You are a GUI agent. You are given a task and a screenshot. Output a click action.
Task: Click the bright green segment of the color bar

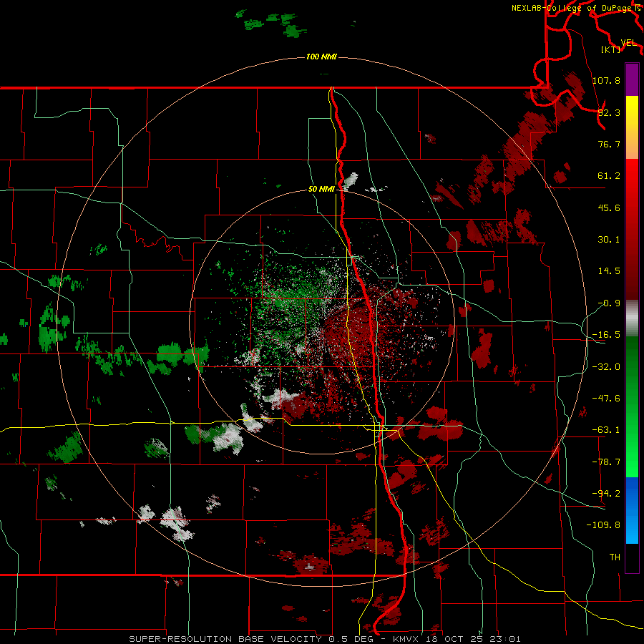click(632, 406)
